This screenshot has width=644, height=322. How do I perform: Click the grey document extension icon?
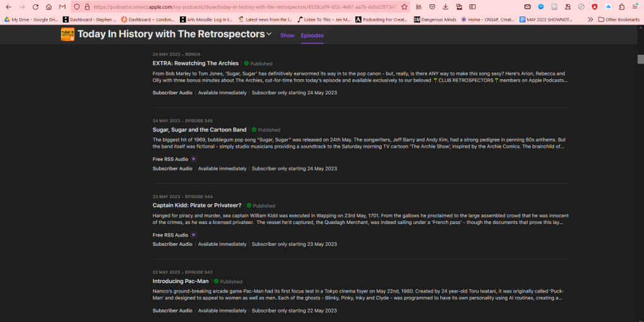point(555,7)
